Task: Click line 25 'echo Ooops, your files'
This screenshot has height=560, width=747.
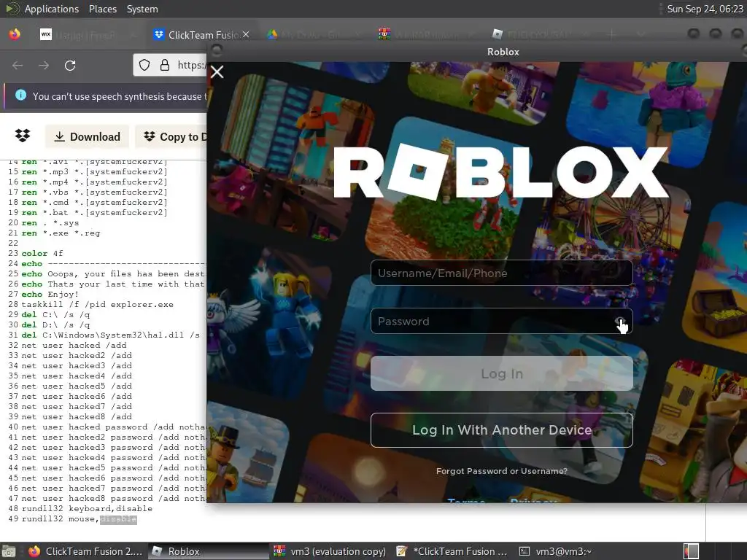Action: click(113, 274)
